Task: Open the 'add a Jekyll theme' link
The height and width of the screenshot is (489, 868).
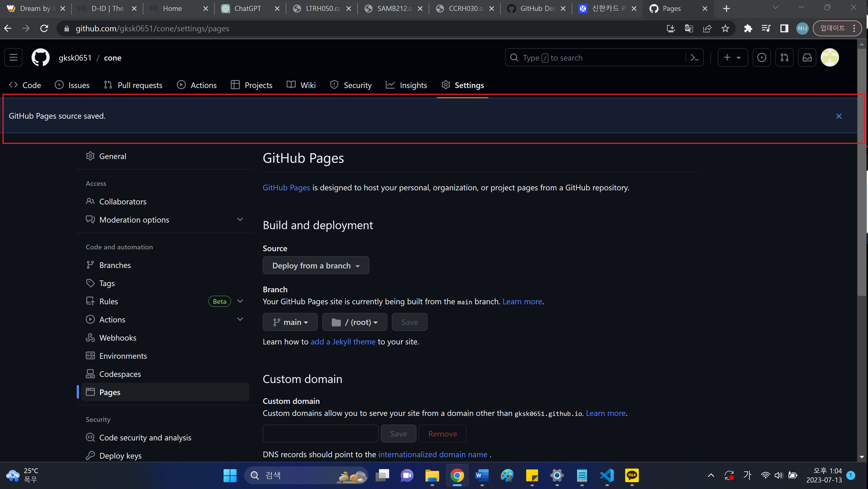Action: pyautogui.click(x=343, y=342)
